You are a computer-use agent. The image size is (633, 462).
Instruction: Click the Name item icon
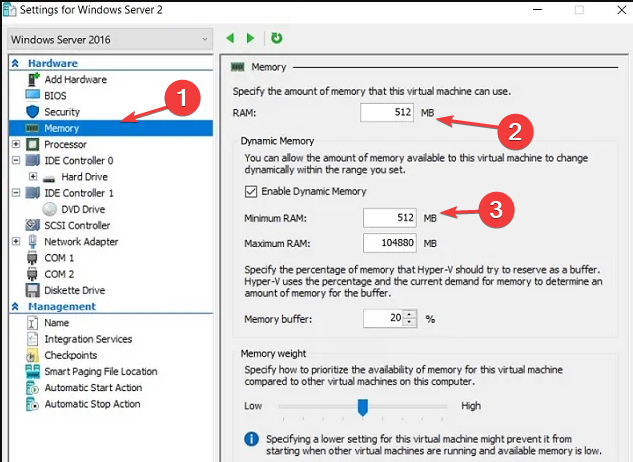pos(32,323)
